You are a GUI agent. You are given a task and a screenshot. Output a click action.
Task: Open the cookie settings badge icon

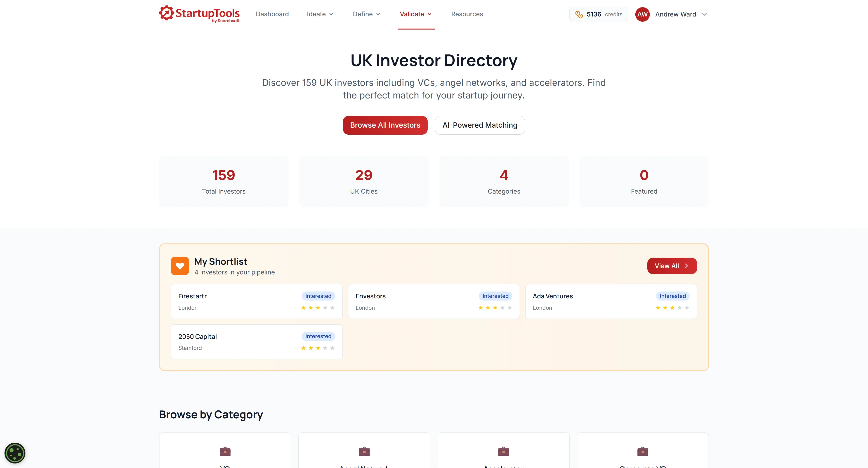coord(15,453)
